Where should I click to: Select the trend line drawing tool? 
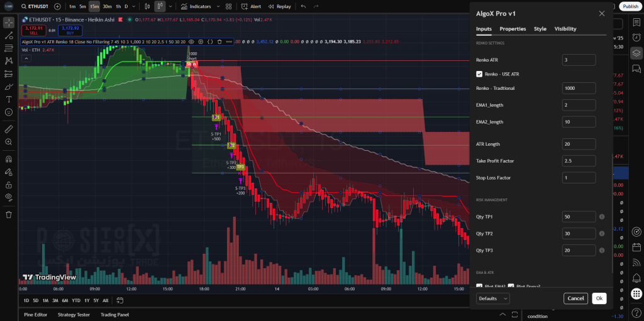9,35
